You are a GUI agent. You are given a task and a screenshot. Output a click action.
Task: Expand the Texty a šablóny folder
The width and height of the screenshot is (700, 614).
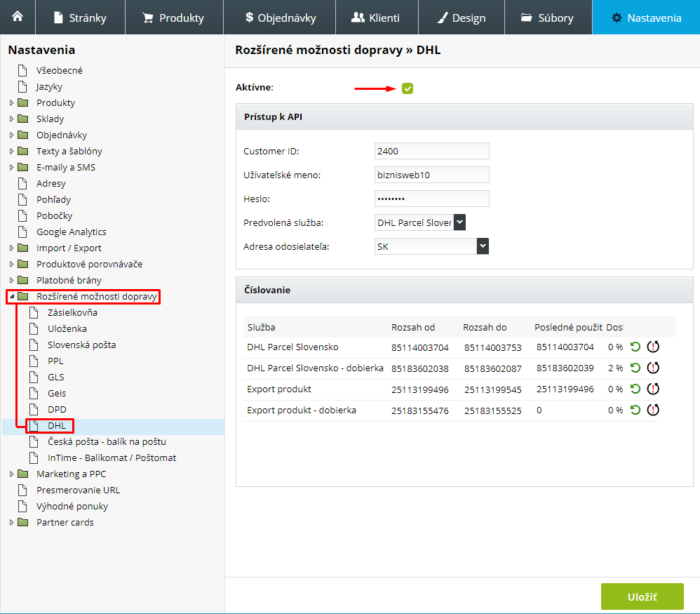12,151
